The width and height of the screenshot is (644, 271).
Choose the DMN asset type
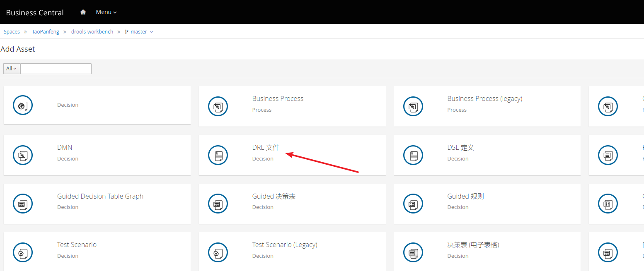coord(65,147)
